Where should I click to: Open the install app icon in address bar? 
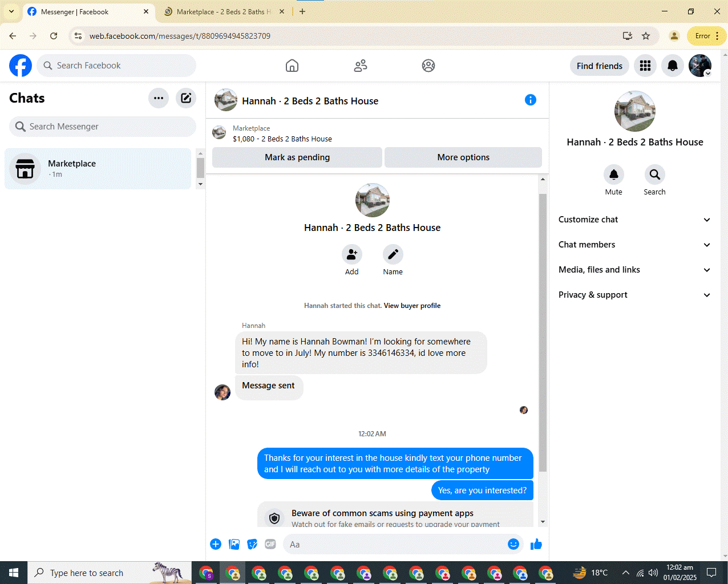(628, 36)
